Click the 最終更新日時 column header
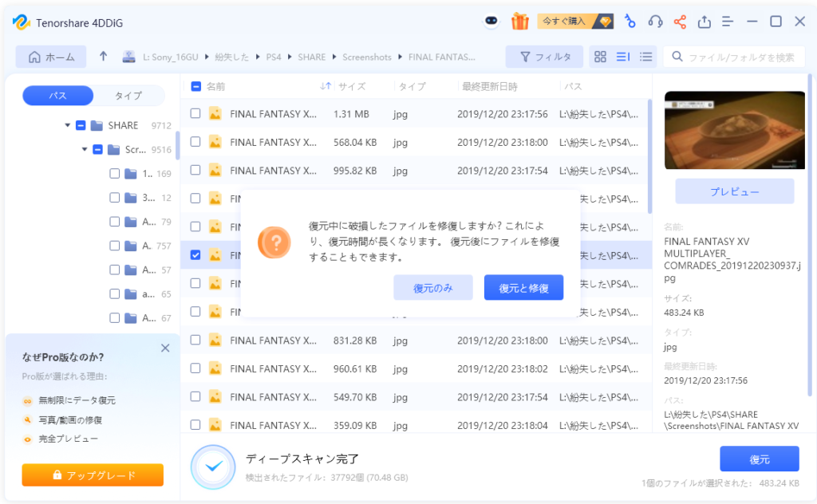The width and height of the screenshot is (817, 504). click(x=490, y=86)
